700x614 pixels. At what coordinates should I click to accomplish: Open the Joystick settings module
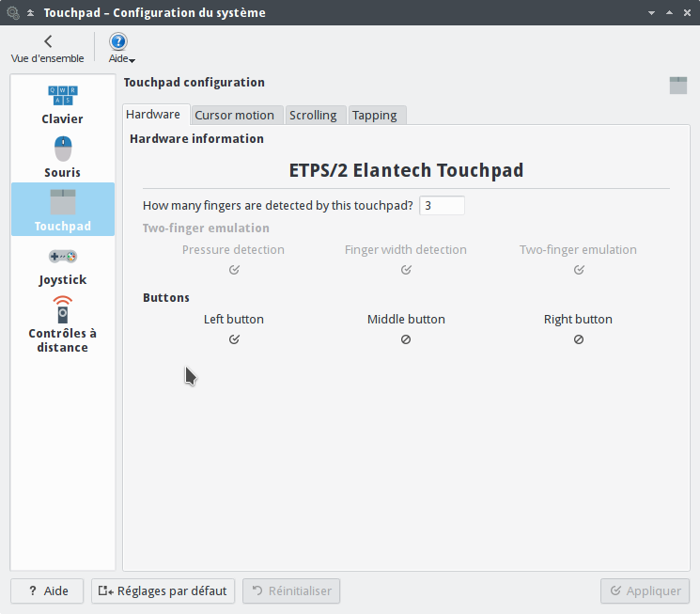pyautogui.click(x=62, y=265)
